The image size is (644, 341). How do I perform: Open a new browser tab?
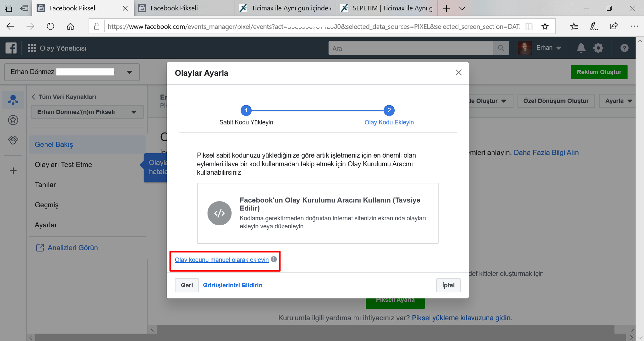446,8
